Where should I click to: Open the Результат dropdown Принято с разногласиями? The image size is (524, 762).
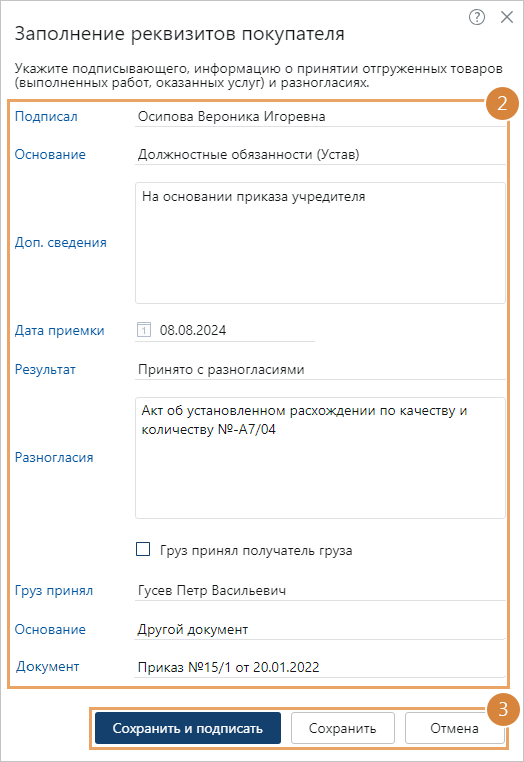tap(320, 370)
